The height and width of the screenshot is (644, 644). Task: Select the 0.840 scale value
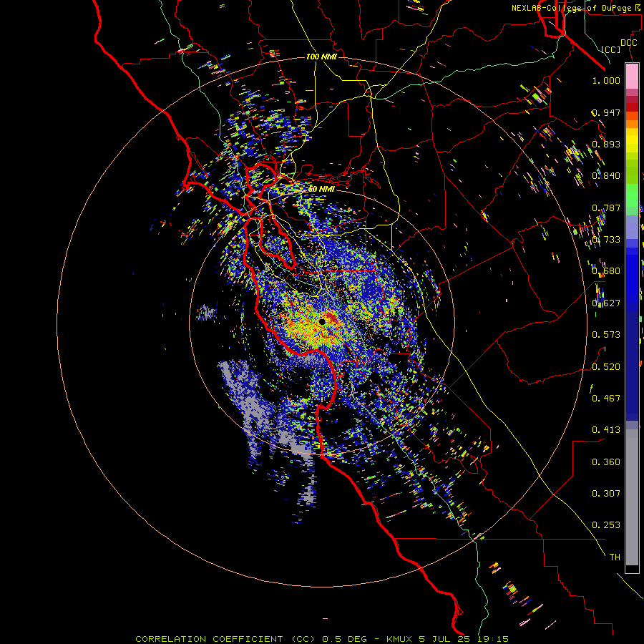click(x=606, y=176)
